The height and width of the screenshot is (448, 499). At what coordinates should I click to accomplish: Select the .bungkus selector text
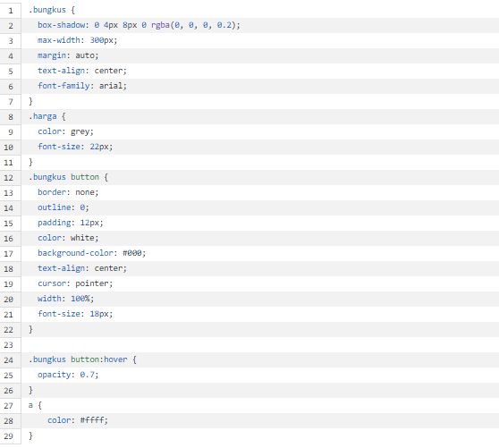47,10
